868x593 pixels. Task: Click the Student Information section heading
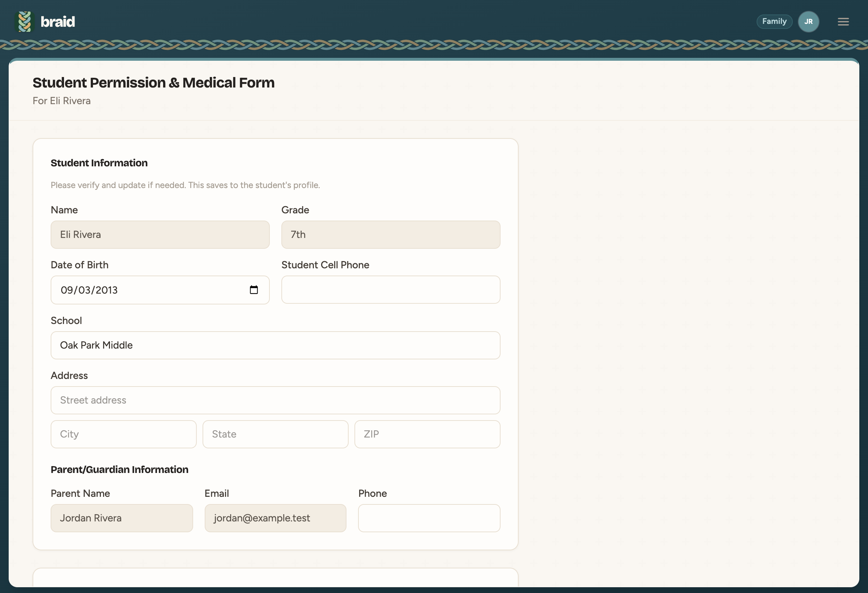(99, 163)
